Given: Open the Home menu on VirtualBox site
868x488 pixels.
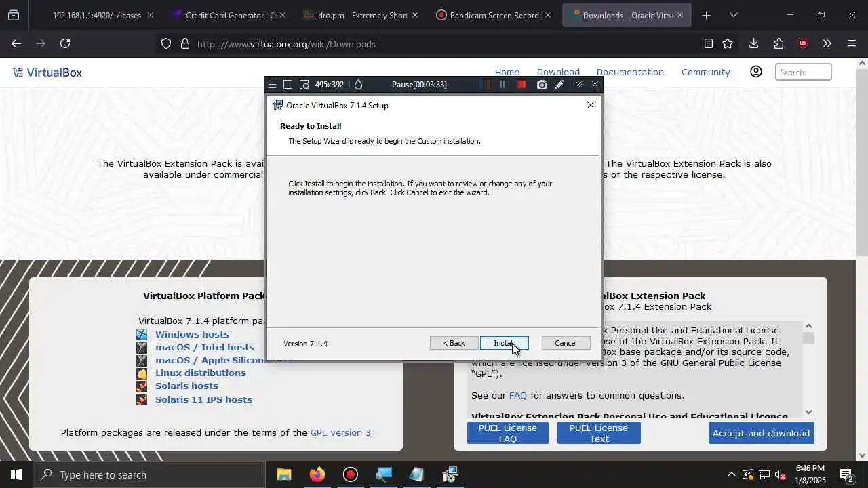Looking at the screenshot, I should [x=507, y=72].
